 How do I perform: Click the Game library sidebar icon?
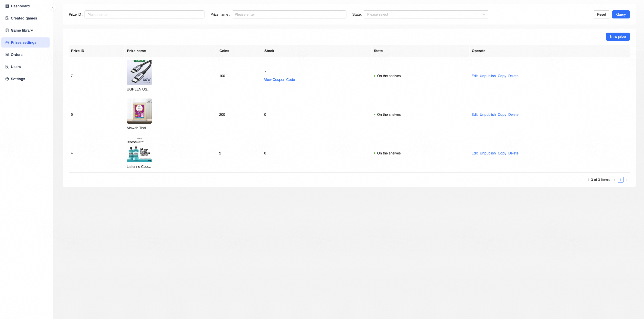tap(7, 30)
